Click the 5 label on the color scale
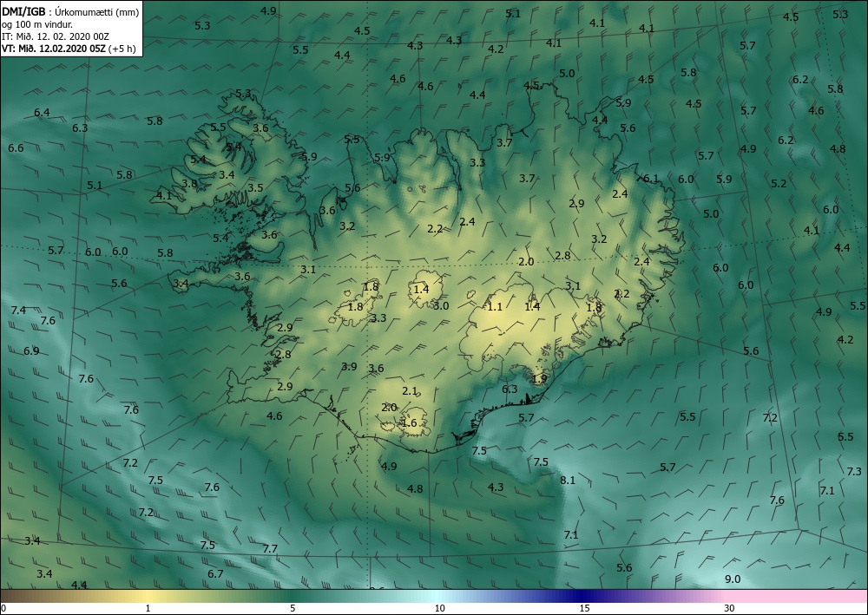 [293, 608]
